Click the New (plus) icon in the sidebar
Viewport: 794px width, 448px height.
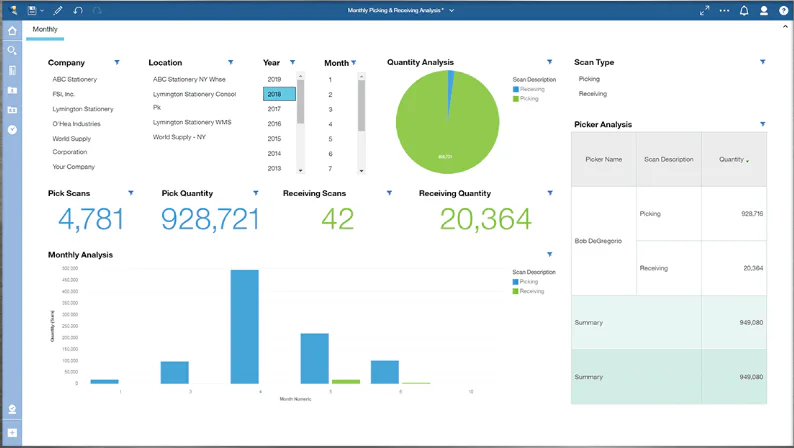click(x=12, y=433)
